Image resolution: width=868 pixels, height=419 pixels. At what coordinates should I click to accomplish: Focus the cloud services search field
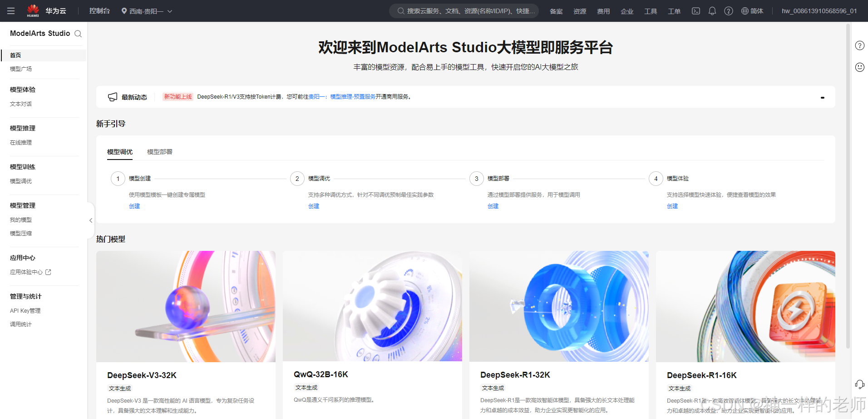[x=464, y=11]
